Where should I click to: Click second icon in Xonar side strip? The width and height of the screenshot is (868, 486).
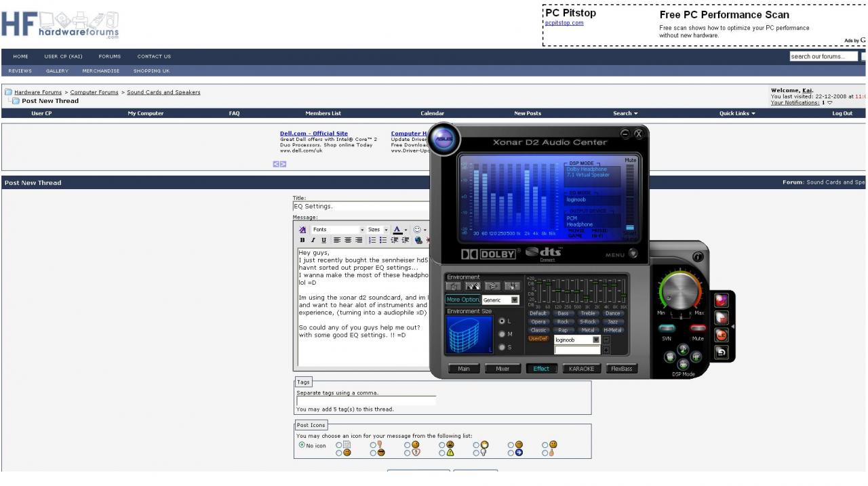[722, 317]
